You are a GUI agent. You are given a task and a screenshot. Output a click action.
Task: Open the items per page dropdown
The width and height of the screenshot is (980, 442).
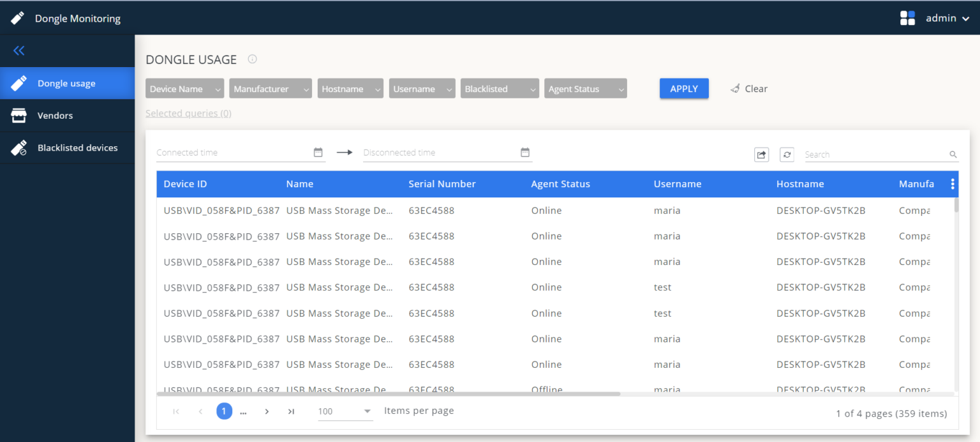345,411
